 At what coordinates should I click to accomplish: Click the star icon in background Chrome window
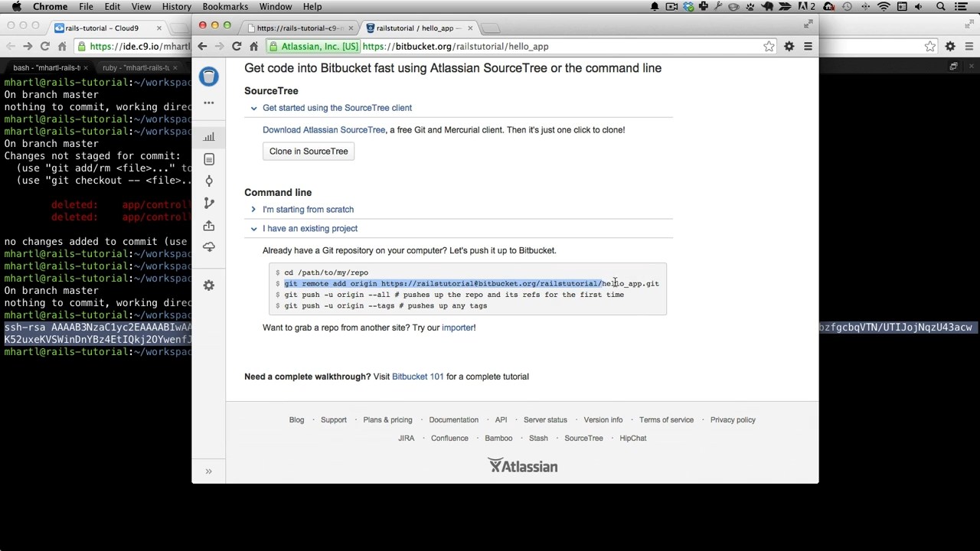point(929,47)
